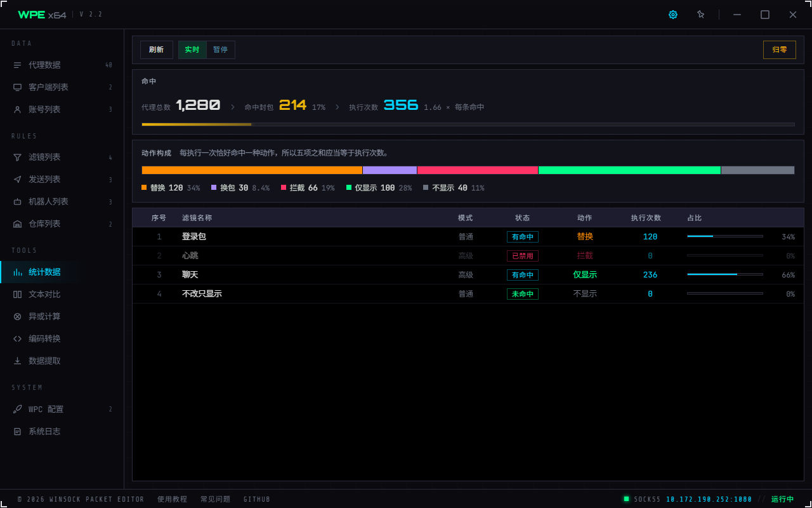Click the 数据提取 download icon
812x508 pixels.
(17, 361)
